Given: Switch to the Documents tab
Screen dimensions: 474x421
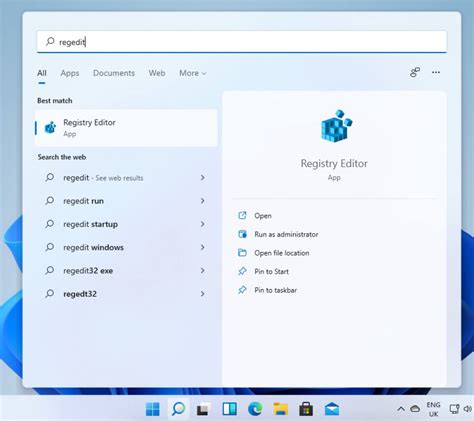Looking at the screenshot, I should pos(114,73).
